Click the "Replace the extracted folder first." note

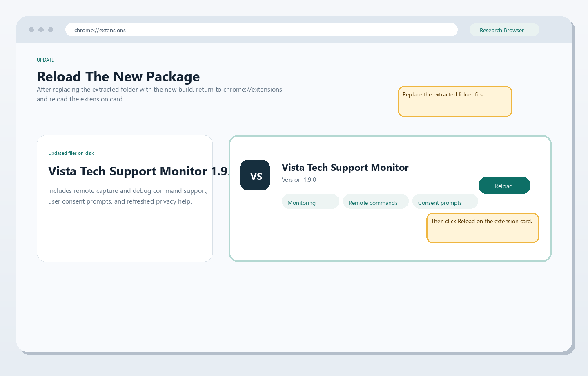point(455,101)
